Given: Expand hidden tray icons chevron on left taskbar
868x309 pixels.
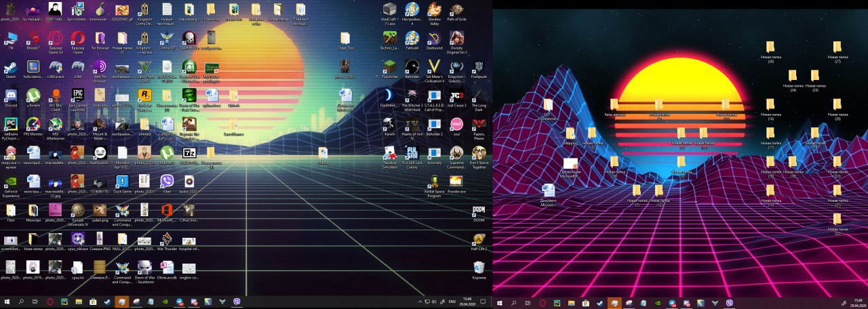Looking at the screenshot, I should [419, 302].
